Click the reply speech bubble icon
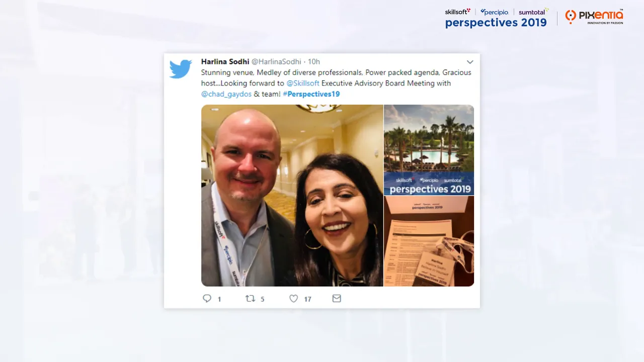The image size is (644, 362). (x=207, y=299)
